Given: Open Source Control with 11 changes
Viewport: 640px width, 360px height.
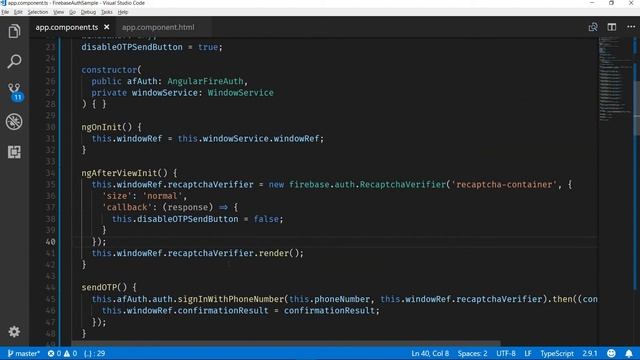Looking at the screenshot, I should [15, 92].
